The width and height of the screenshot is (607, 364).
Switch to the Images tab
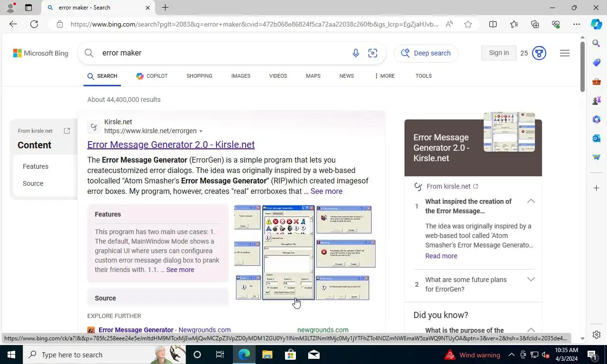[241, 76]
